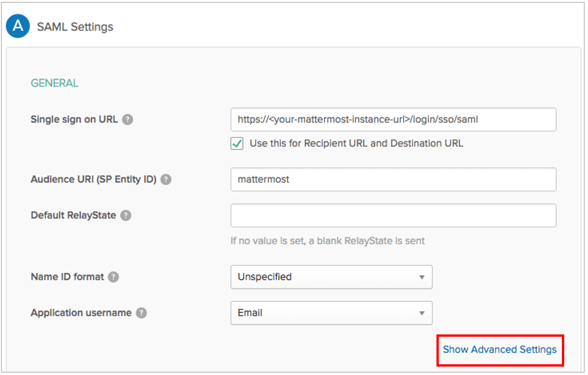
Task: Click the Email dropdown field
Action: coord(331,313)
